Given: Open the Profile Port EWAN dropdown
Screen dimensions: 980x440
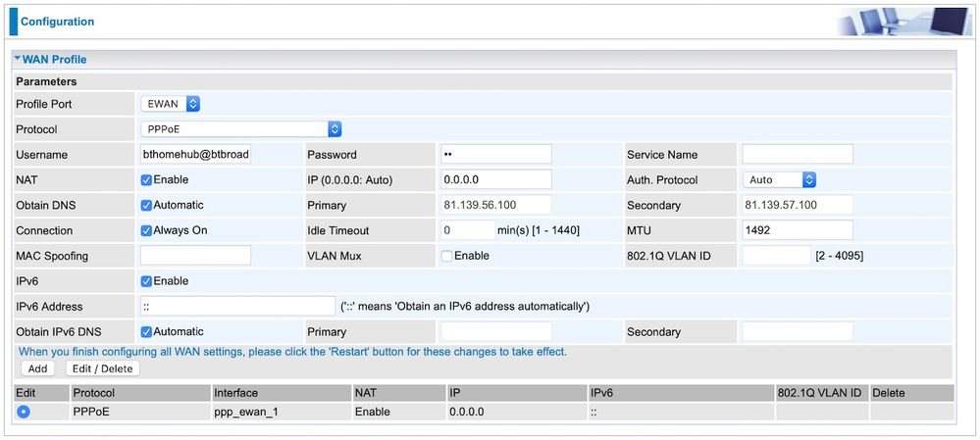Looking at the screenshot, I should pos(171,104).
